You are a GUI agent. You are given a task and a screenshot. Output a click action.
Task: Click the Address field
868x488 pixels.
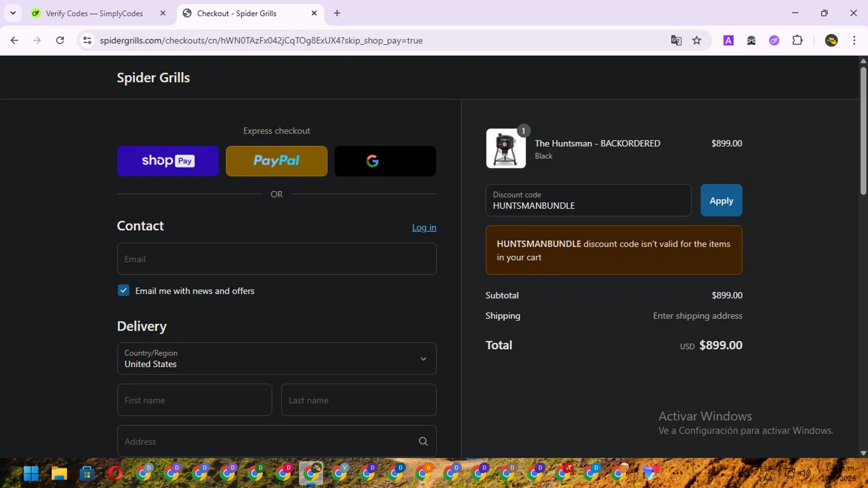(277, 441)
